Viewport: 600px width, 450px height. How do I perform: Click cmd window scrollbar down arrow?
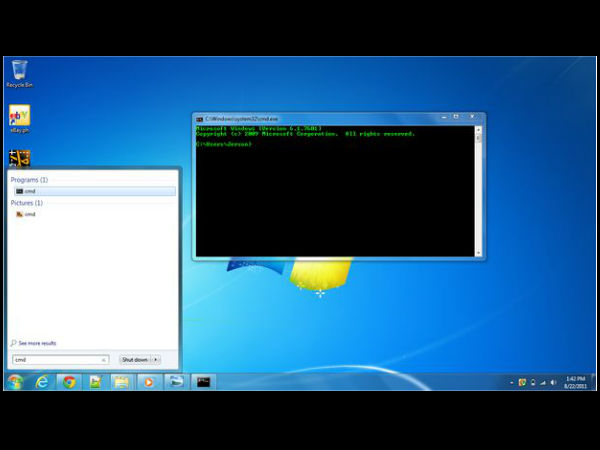click(x=478, y=253)
